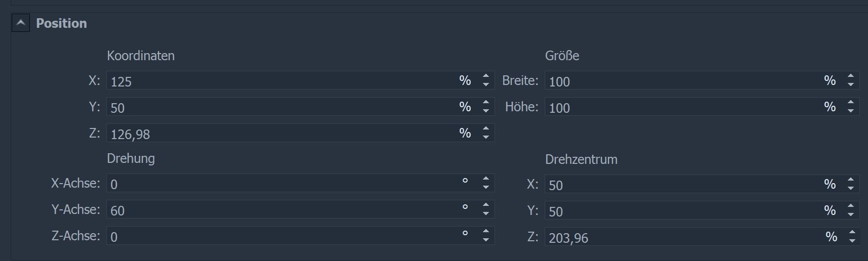The width and height of the screenshot is (868, 261).
Task: Click the Höhe size input field
Action: [679, 107]
